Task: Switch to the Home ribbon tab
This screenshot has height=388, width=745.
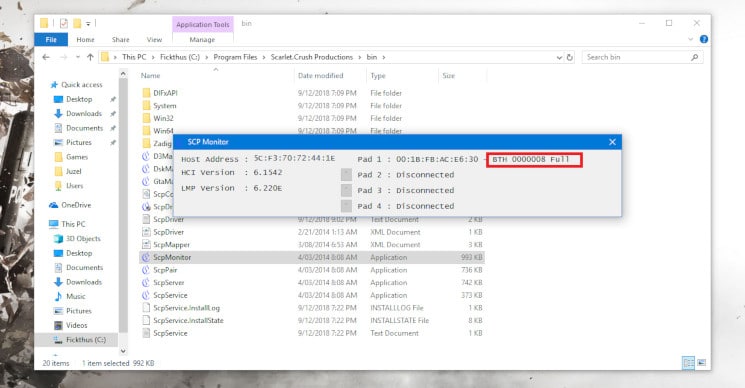Action: pyautogui.click(x=86, y=40)
